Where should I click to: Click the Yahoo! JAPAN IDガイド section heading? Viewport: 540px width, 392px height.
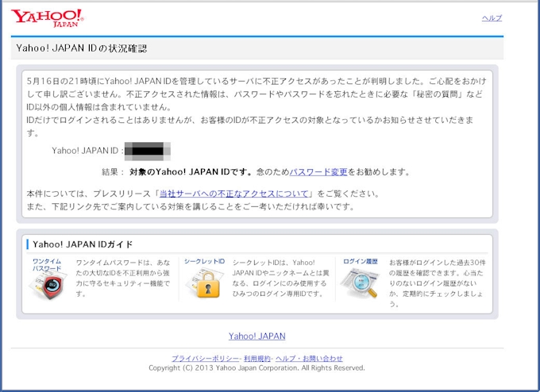83,244
